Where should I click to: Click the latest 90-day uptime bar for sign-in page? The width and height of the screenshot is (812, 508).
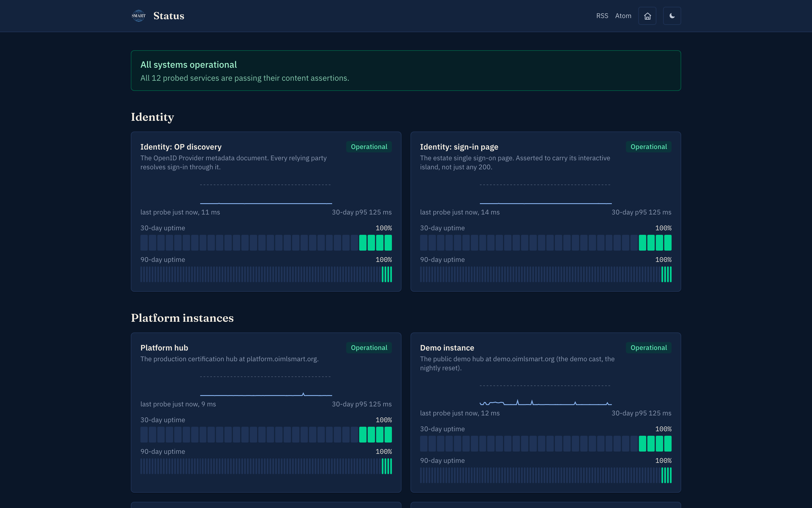pos(671,274)
